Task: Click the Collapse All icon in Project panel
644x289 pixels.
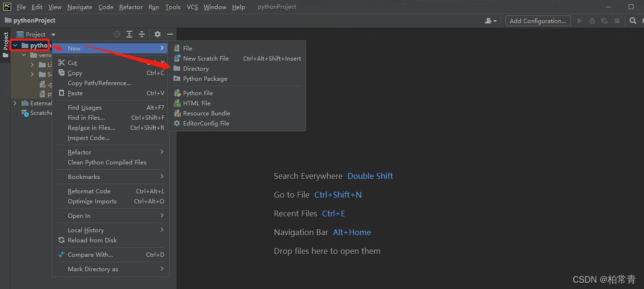Action: click(142, 34)
